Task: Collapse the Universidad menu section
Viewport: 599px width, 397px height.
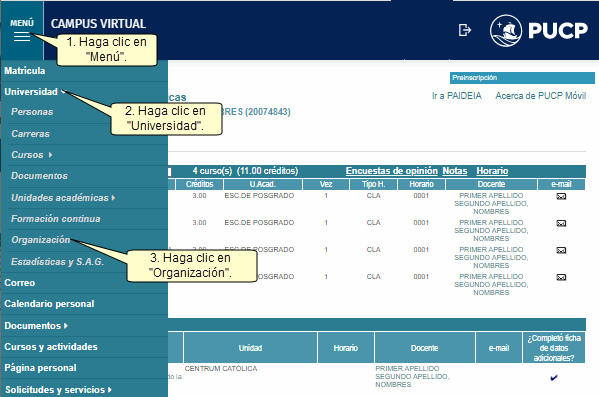Action: [64, 92]
